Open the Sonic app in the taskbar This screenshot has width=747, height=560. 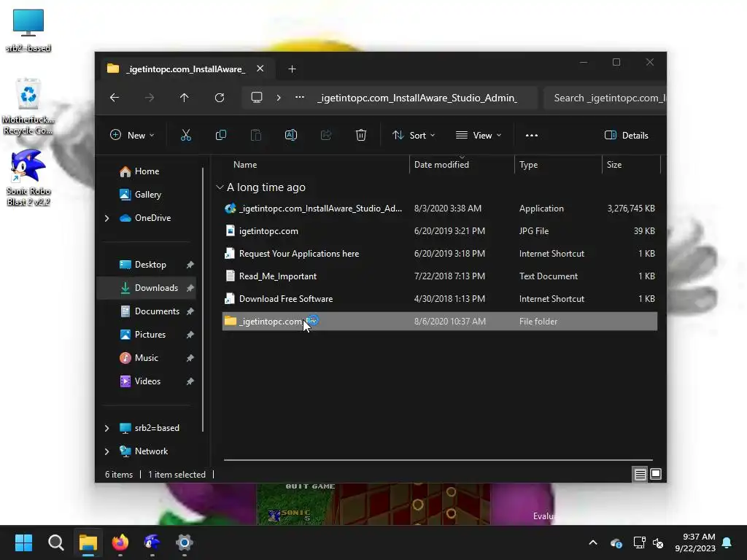[x=152, y=542]
